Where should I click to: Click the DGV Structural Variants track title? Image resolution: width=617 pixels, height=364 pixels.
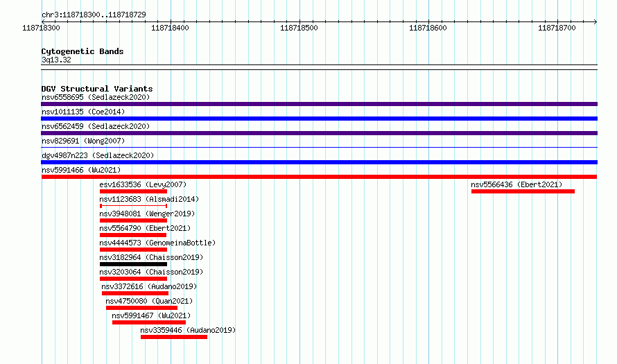97,89
